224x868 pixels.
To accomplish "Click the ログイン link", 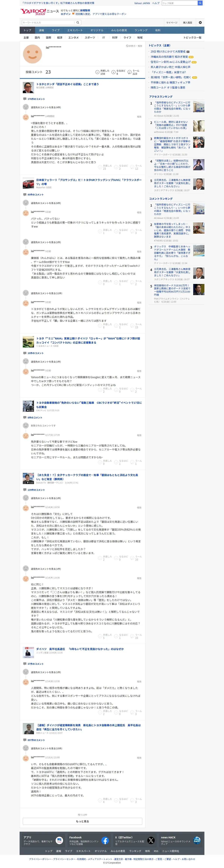I will coord(66,14).
